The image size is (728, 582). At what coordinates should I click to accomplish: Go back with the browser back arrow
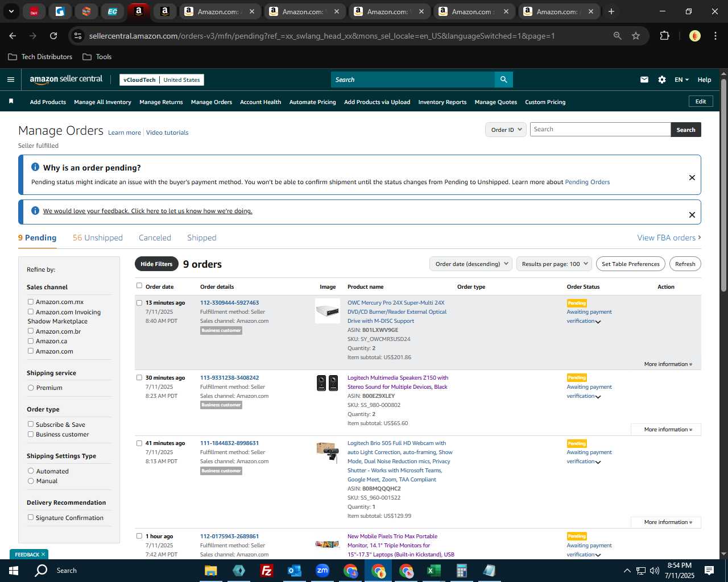pos(13,36)
